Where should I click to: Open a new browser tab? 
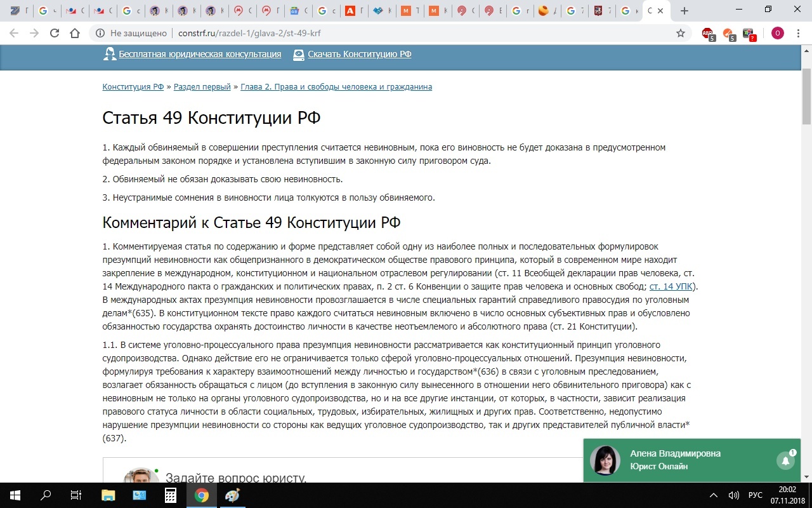click(684, 11)
